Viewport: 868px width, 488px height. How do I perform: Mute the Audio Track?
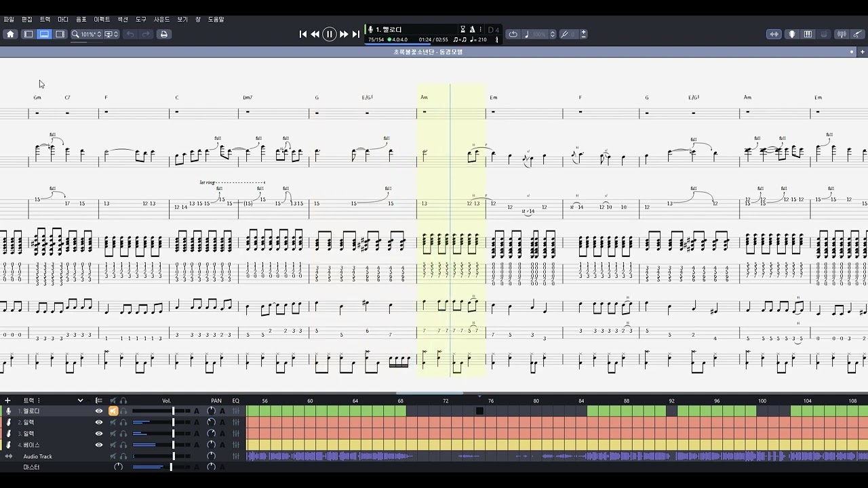113,456
